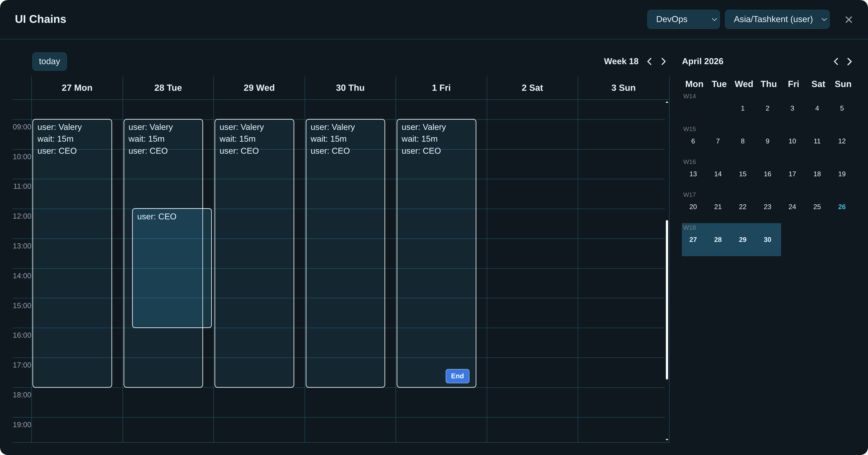The height and width of the screenshot is (455, 868).
Task: Click the W17 week label
Action: (689, 195)
